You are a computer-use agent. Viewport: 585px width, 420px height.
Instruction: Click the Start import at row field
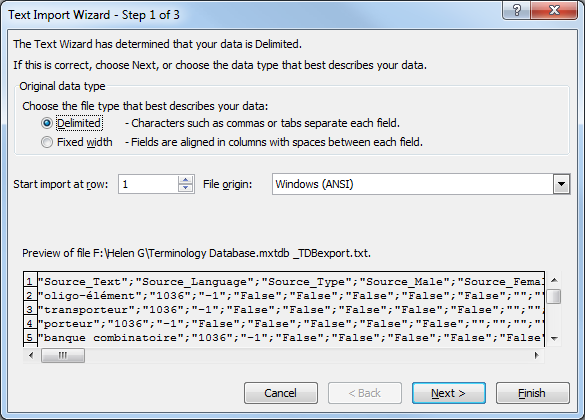click(x=149, y=184)
